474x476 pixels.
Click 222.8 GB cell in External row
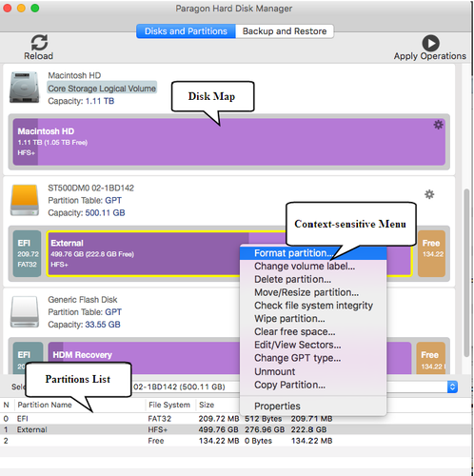point(308,429)
